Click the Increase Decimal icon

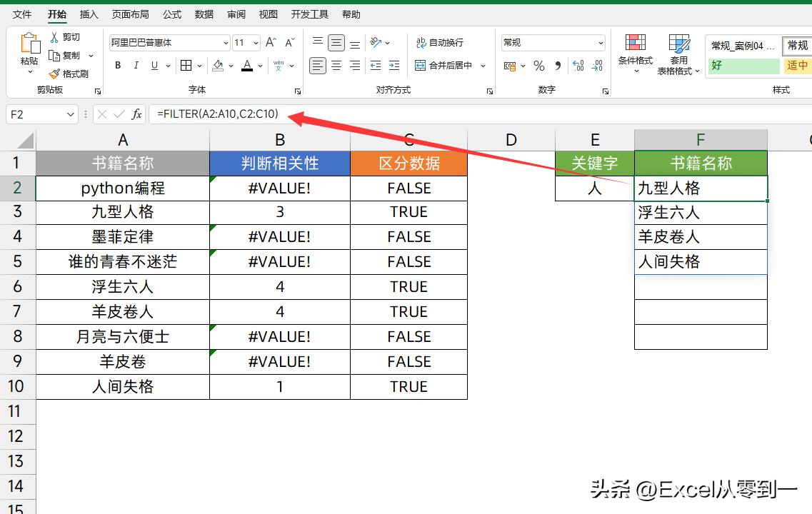(578, 66)
